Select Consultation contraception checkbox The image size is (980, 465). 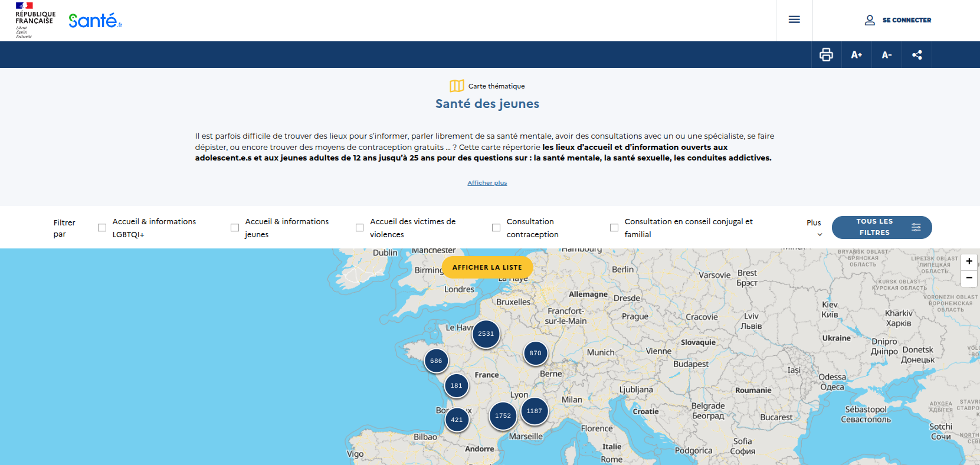496,228
